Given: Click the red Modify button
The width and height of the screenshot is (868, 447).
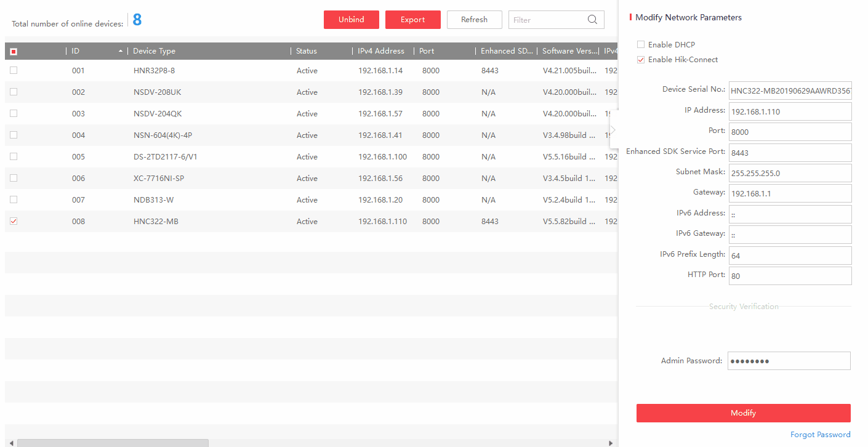Looking at the screenshot, I should point(743,413).
